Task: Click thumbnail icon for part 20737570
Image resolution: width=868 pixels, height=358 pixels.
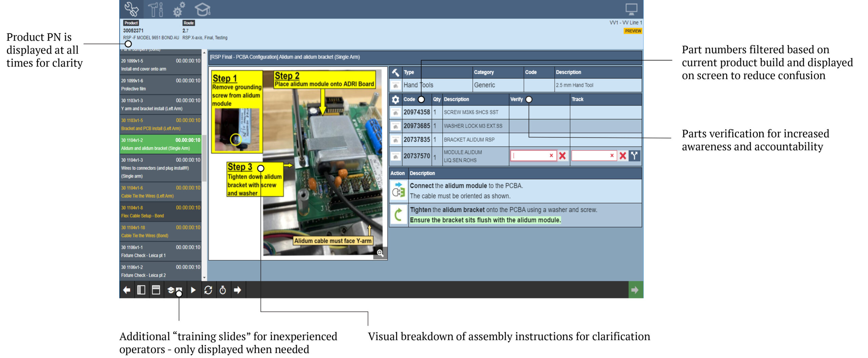Action: click(x=395, y=156)
